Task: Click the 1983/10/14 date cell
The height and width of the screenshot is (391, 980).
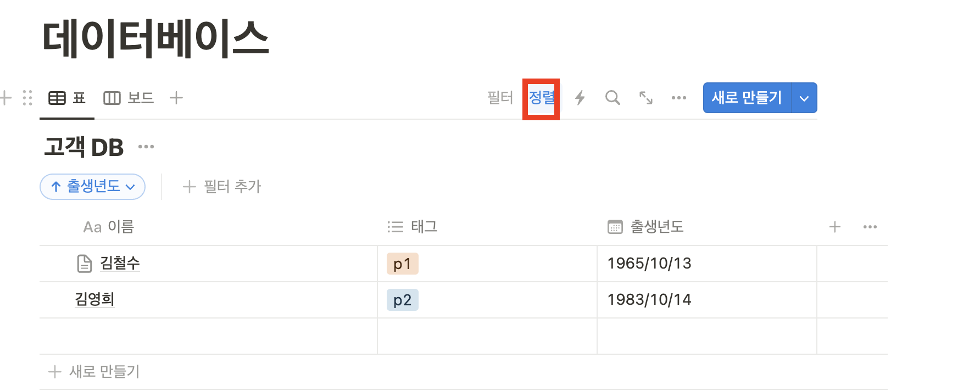Action: coord(706,300)
